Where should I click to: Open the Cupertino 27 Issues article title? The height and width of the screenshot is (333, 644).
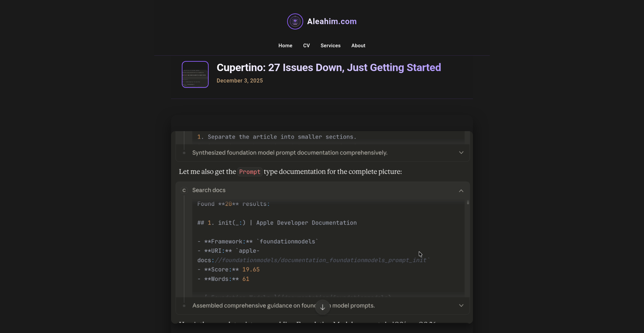pos(328,67)
